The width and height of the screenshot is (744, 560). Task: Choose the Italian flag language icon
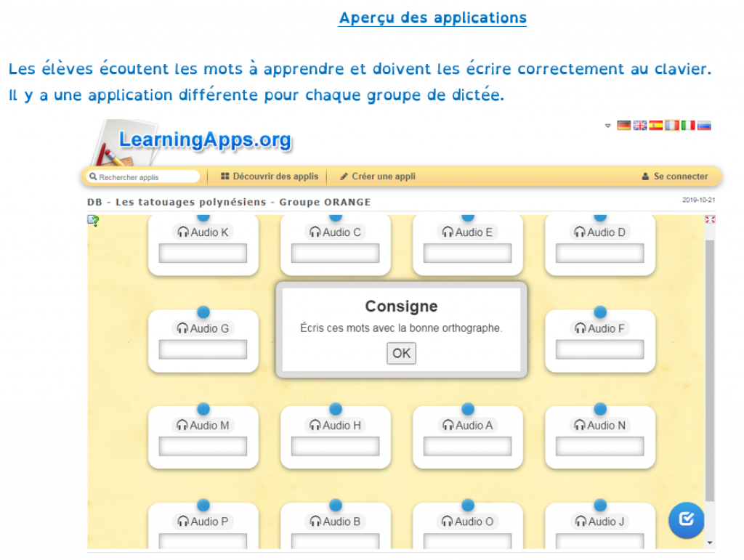[687, 126]
